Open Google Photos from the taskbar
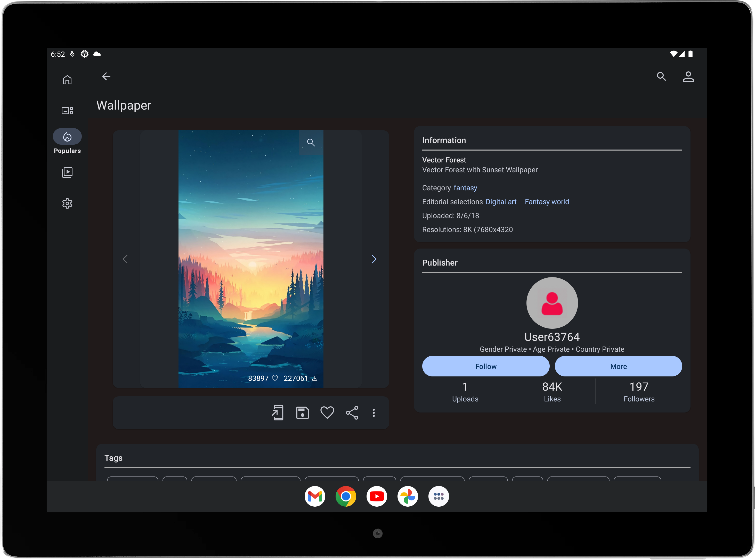755x560 pixels. click(407, 496)
